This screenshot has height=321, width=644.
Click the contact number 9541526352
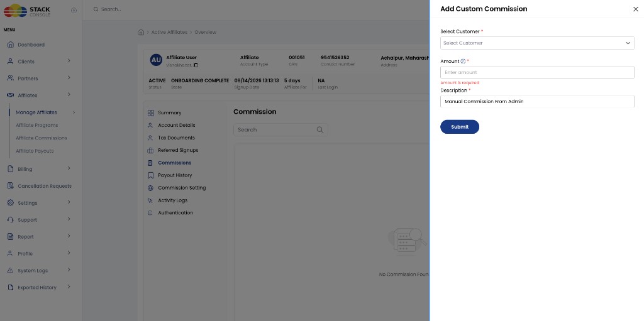[335, 57]
